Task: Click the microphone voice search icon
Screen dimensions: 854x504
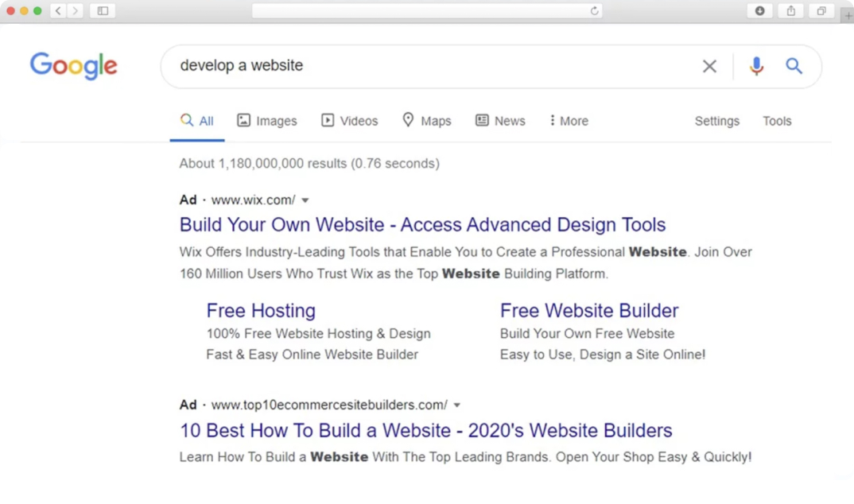Action: click(756, 66)
